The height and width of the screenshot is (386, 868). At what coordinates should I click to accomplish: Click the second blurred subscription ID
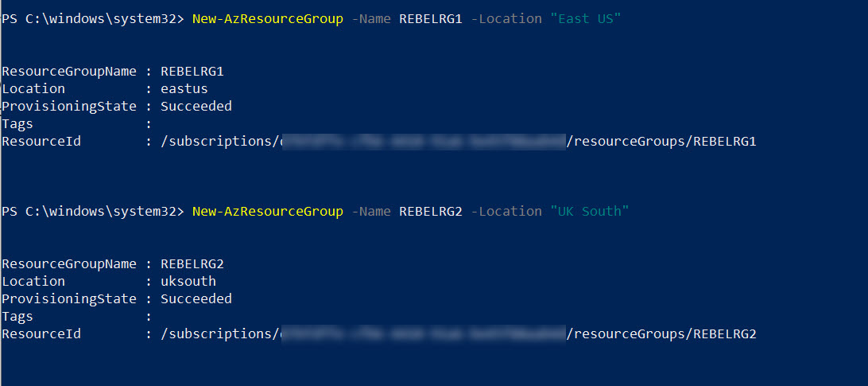point(424,333)
